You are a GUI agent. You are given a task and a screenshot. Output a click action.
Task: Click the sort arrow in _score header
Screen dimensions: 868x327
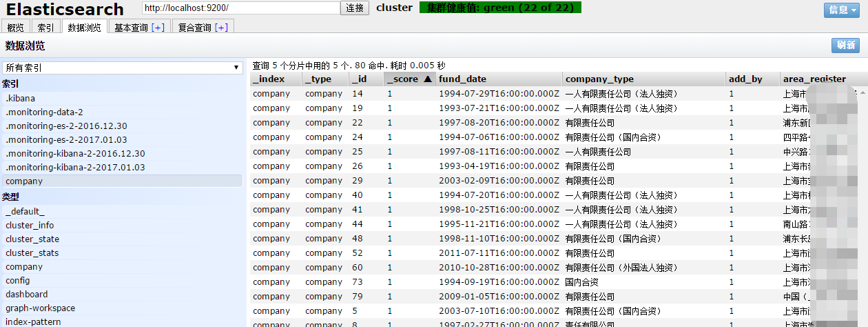point(427,79)
